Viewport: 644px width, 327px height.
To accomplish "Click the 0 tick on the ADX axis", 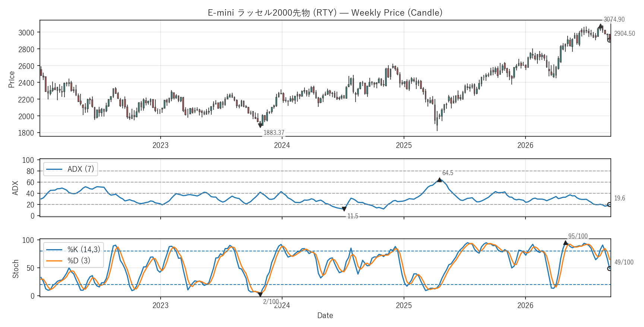I will tap(32, 216).
